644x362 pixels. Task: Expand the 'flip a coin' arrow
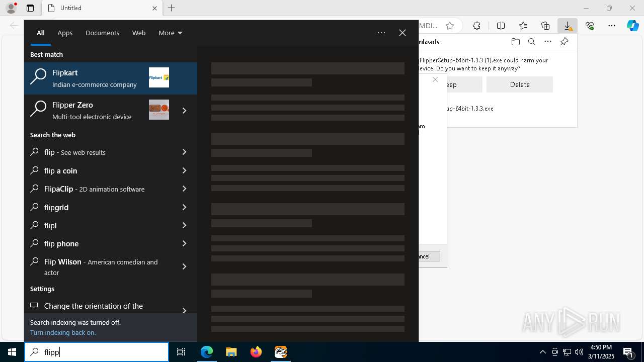(x=185, y=170)
